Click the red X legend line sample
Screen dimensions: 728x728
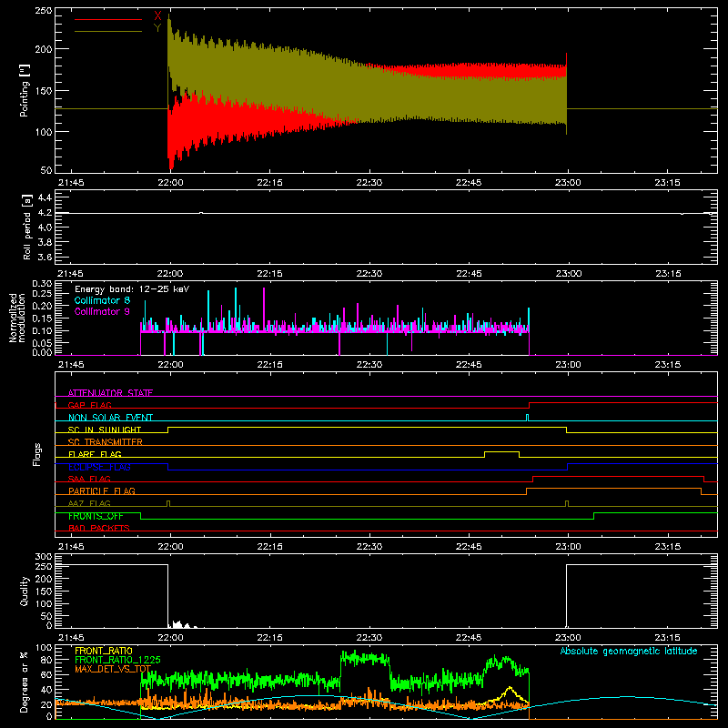coord(108,19)
